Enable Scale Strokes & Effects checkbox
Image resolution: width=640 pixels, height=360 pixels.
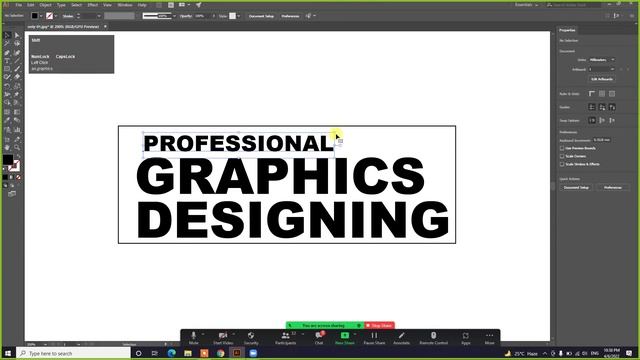(562, 164)
